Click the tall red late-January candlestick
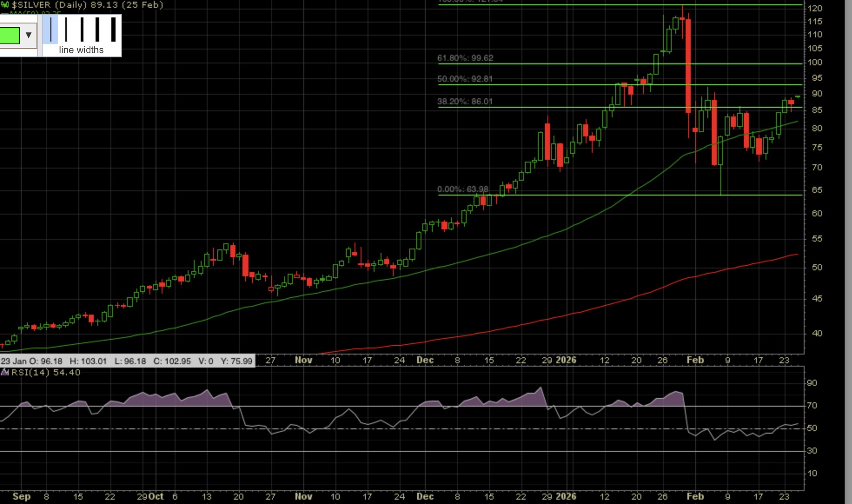Viewport: 852px width, 504px height. click(688, 65)
